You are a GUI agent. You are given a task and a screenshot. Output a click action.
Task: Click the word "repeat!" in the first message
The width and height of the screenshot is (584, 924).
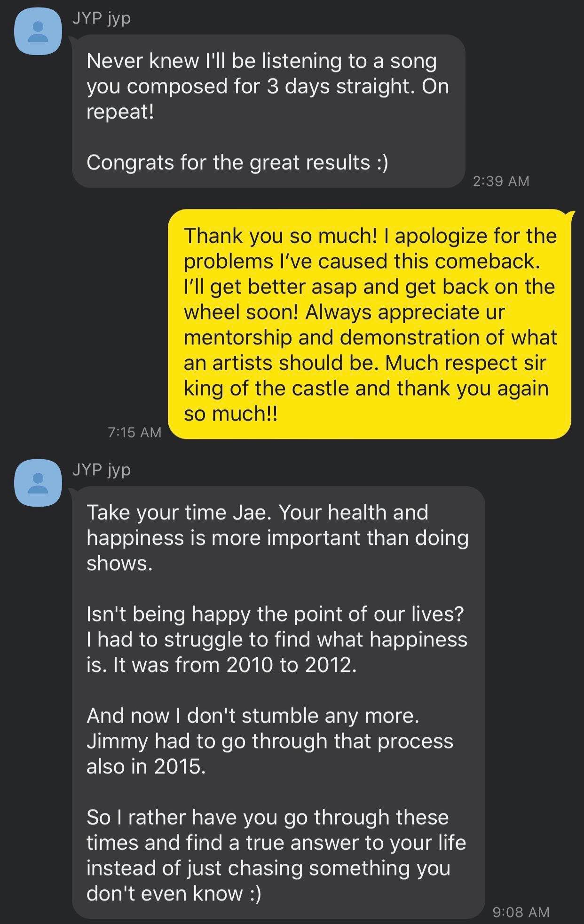[120, 112]
